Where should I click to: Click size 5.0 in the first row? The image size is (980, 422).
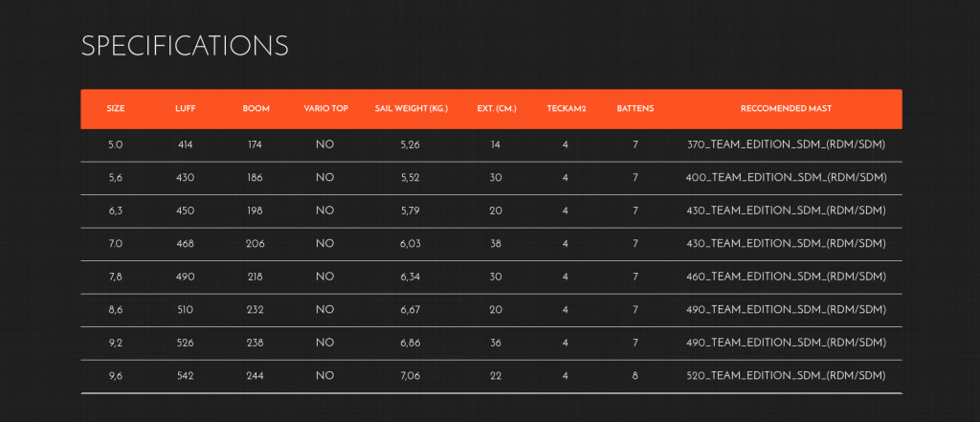pyautogui.click(x=116, y=145)
